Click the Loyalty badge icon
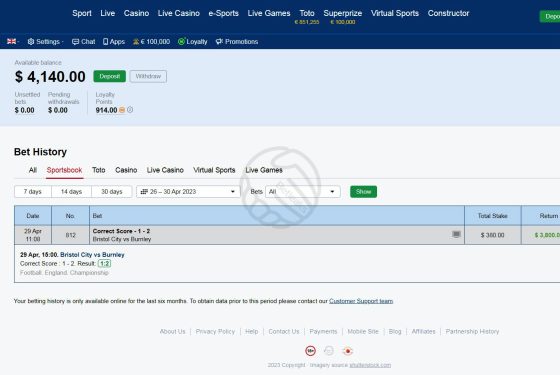This screenshot has height=375, width=560. click(181, 41)
